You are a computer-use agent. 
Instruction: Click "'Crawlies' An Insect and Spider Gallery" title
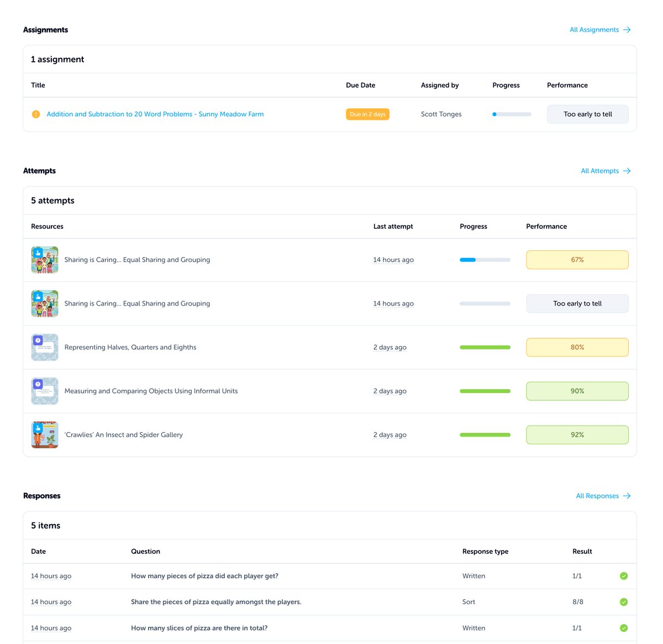pos(124,435)
